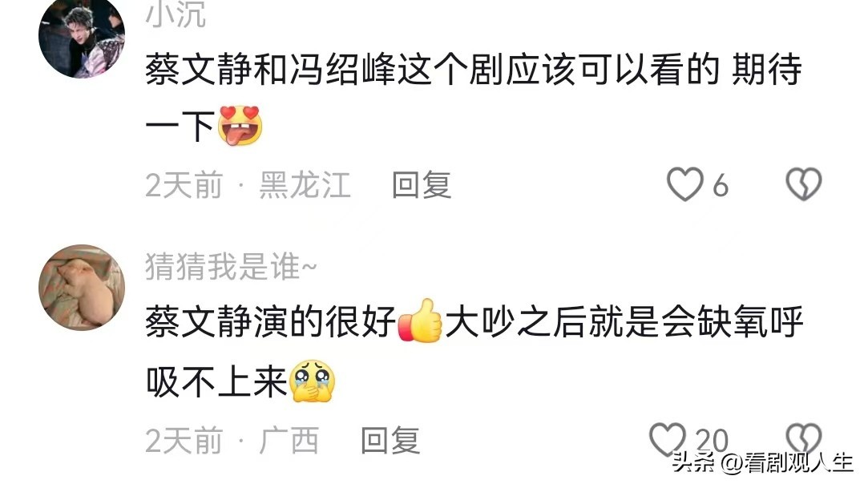The height and width of the screenshot is (488, 868).
Task: Tap the thumbs-up emoji after 蔡文静演的很好
Action: click(420, 321)
